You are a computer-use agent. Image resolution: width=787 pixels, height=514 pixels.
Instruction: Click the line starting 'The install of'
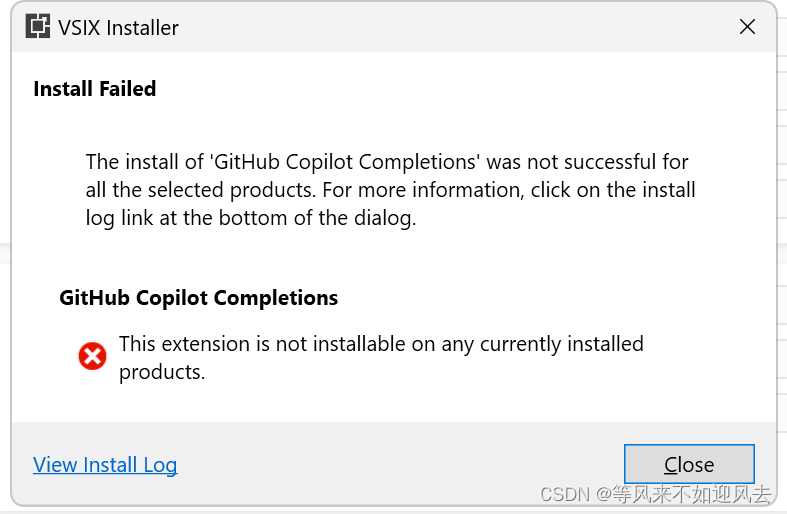point(387,162)
